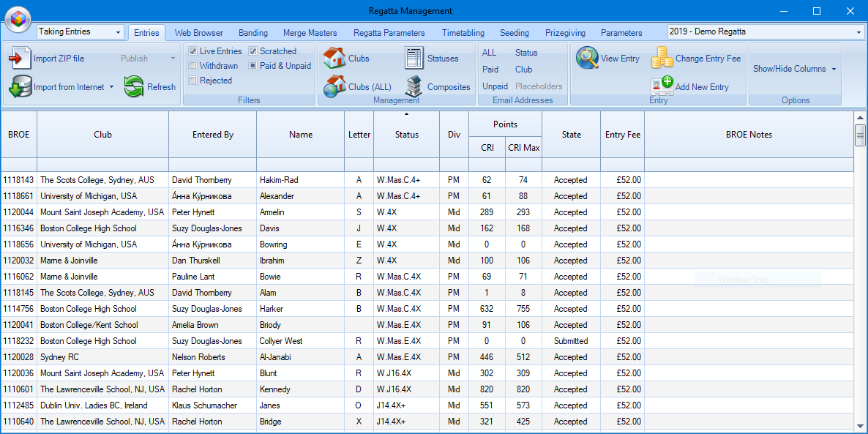
Task: Refresh the entries list
Action: [134, 87]
